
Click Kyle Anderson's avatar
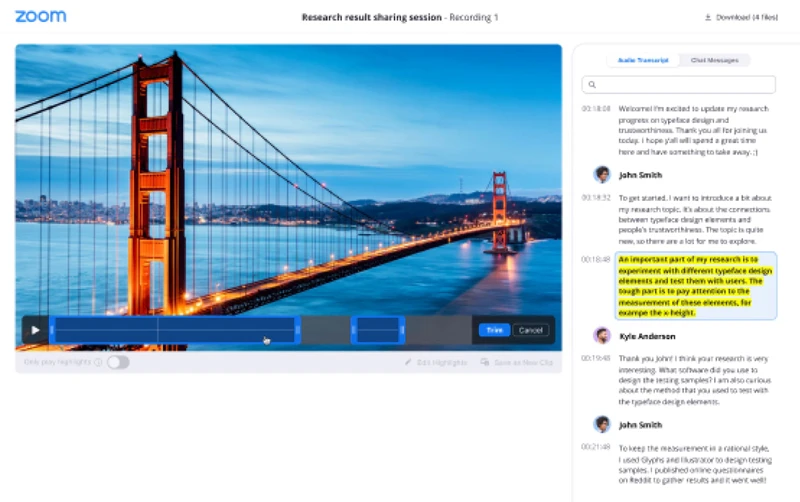[602, 336]
